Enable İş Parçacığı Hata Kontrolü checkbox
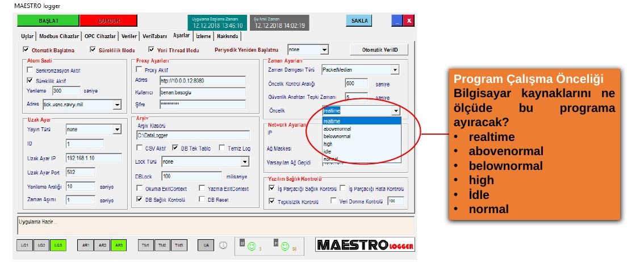644x262 pixels. [343, 188]
